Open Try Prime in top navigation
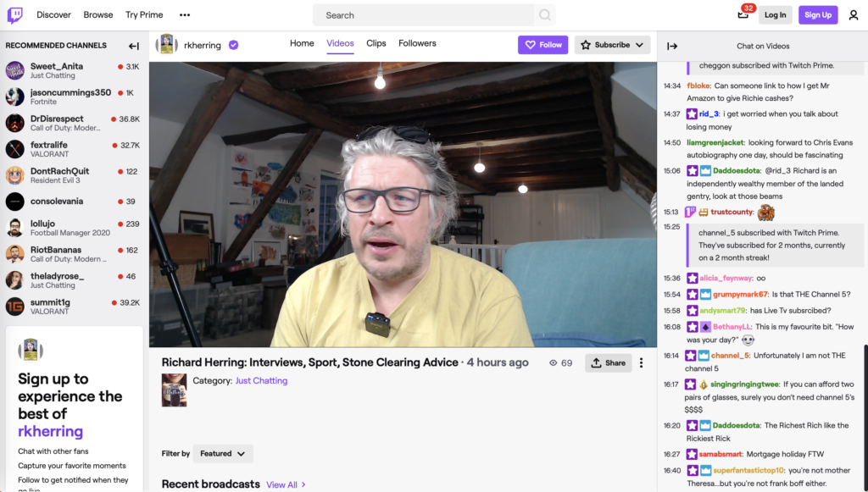Image resolution: width=868 pixels, height=492 pixels. point(144,15)
